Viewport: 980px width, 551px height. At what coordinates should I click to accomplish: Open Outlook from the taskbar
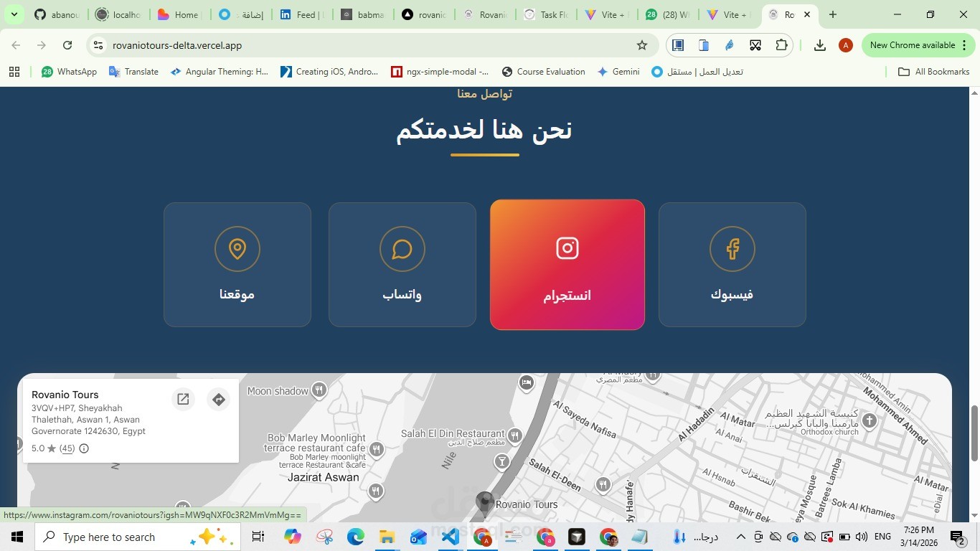tap(419, 537)
